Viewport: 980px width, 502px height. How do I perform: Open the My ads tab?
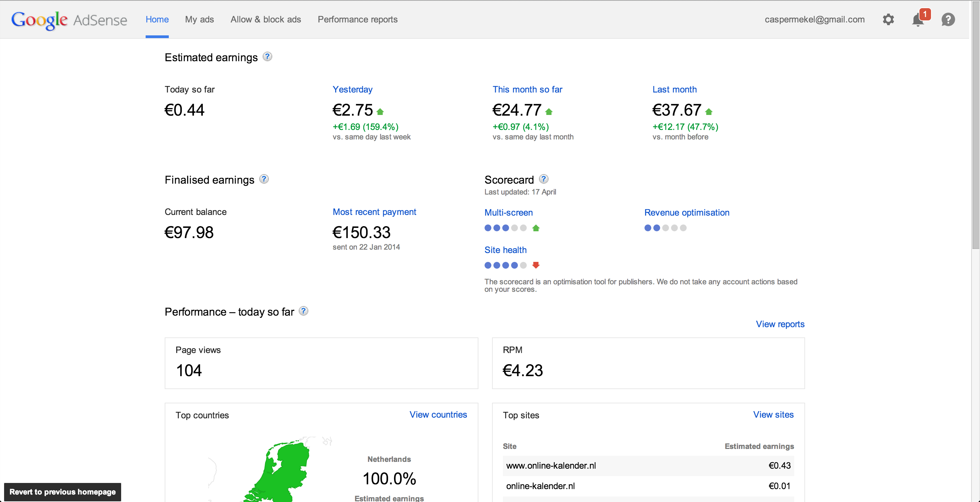pyautogui.click(x=199, y=19)
